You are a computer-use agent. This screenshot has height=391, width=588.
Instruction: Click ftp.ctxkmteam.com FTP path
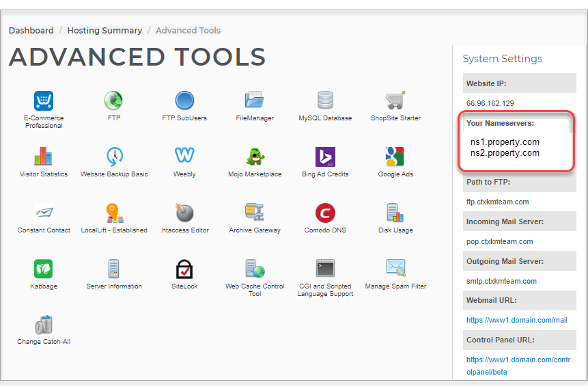coord(498,202)
